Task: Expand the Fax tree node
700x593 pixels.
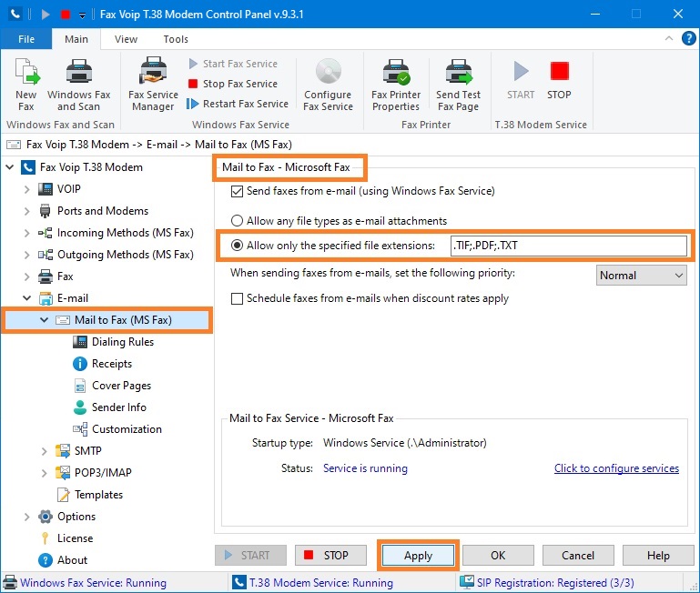Action: pyautogui.click(x=26, y=276)
